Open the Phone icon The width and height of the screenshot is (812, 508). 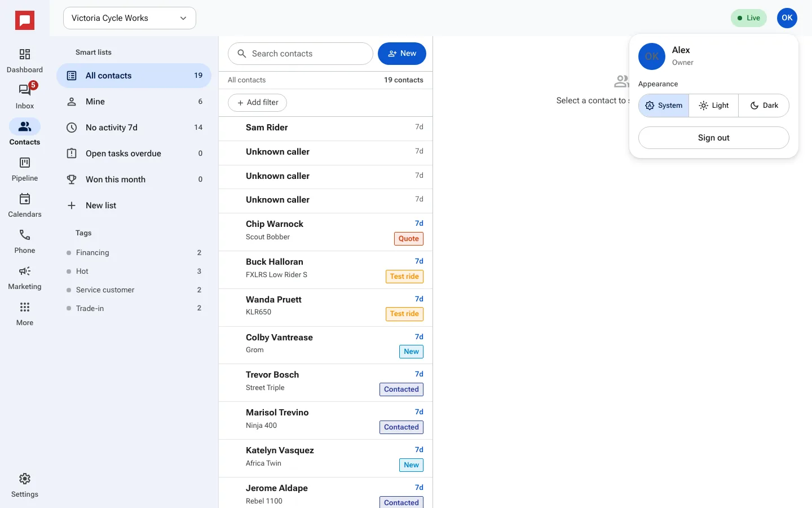pyautogui.click(x=25, y=235)
